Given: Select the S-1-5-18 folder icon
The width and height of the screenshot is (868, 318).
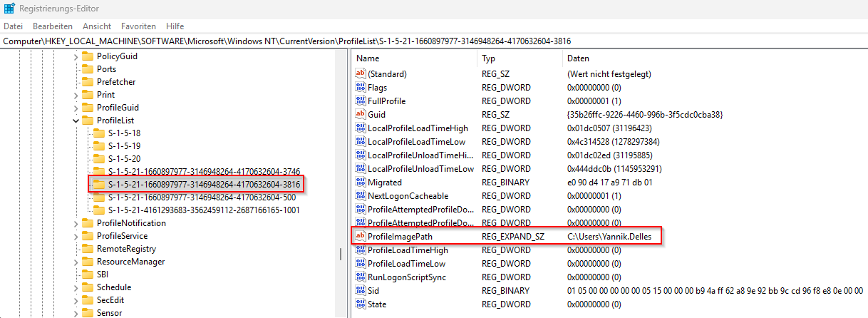Looking at the screenshot, I should click(x=99, y=133).
